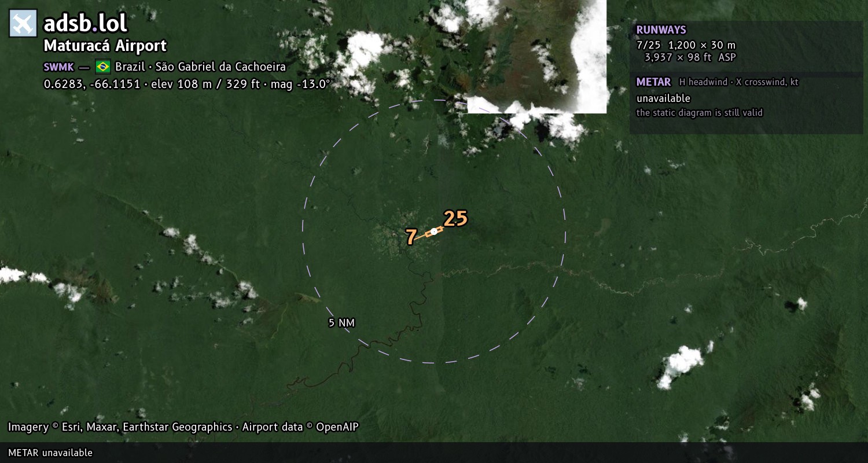Click the unavailable METAR status text
The image size is (868, 463).
[x=663, y=98]
